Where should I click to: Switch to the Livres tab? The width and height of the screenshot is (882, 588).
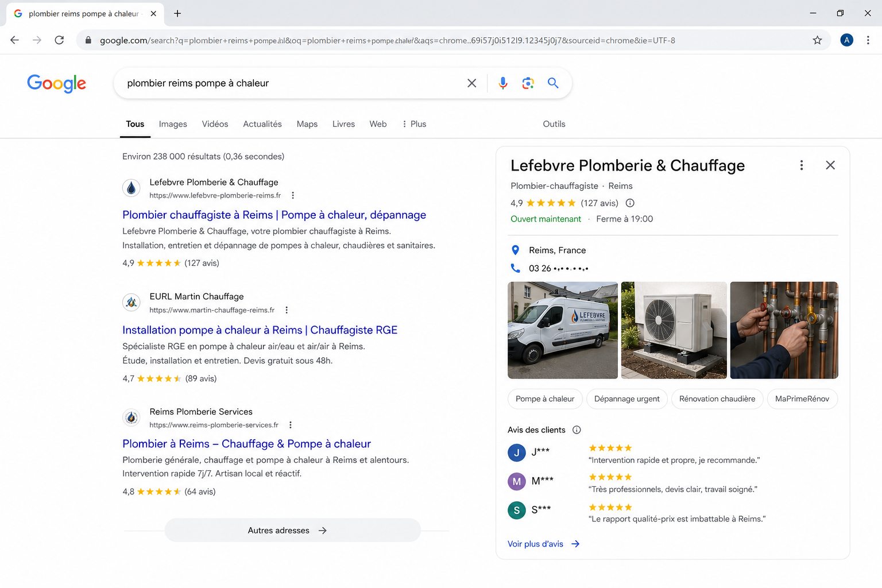[x=343, y=124]
